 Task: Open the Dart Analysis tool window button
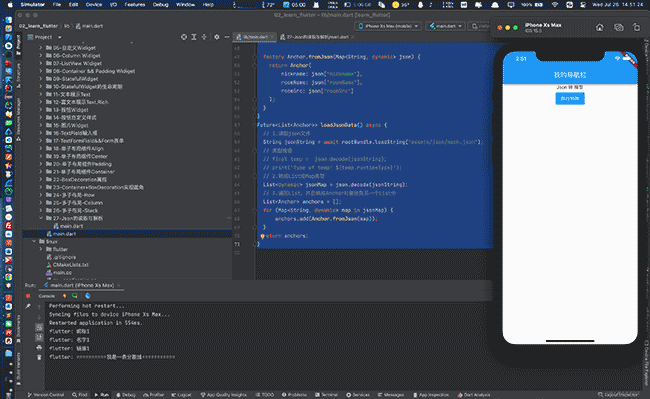pos(474,395)
